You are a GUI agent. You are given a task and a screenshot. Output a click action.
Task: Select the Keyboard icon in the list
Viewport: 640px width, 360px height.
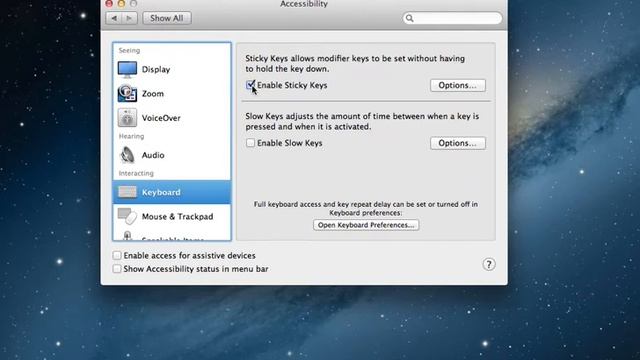(x=127, y=192)
